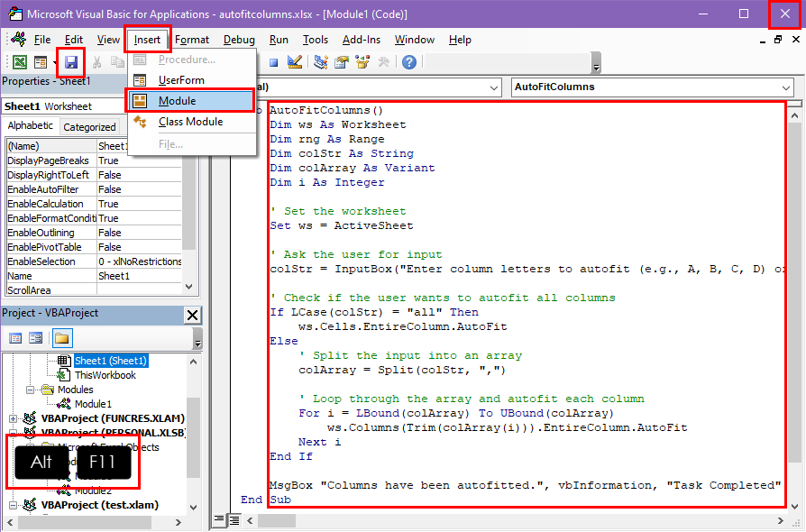Collapse the Modules folder
The image size is (806, 532).
(31, 390)
